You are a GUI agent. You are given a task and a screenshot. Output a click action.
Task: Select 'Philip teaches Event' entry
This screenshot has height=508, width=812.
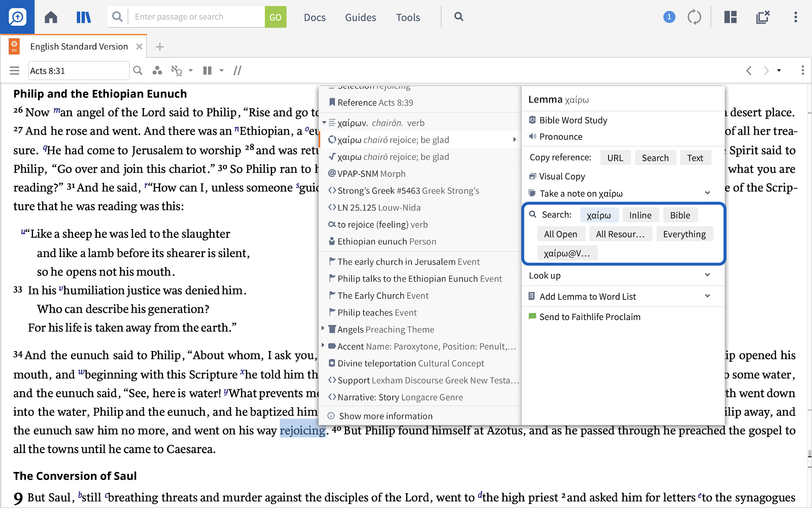(x=420, y=312)
